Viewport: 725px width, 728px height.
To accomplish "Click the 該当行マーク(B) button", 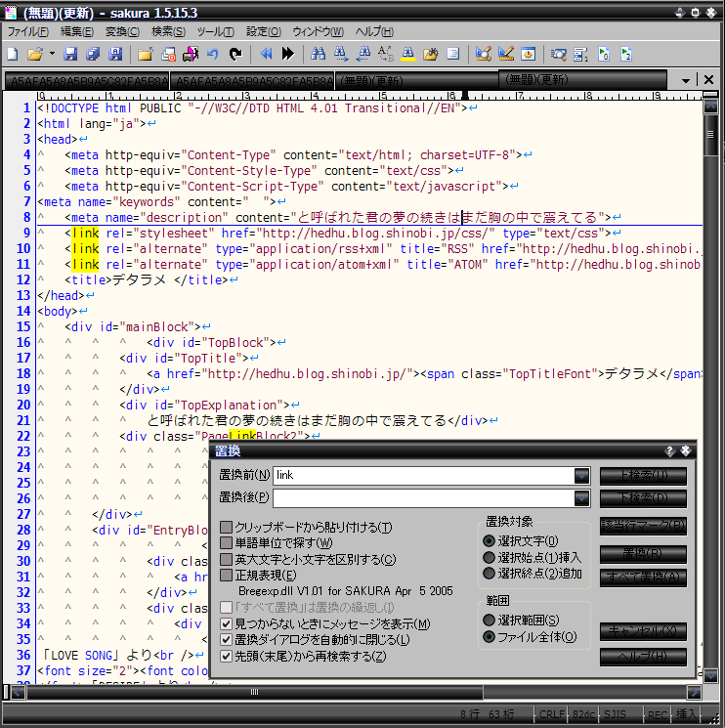I will click(643, 526).
